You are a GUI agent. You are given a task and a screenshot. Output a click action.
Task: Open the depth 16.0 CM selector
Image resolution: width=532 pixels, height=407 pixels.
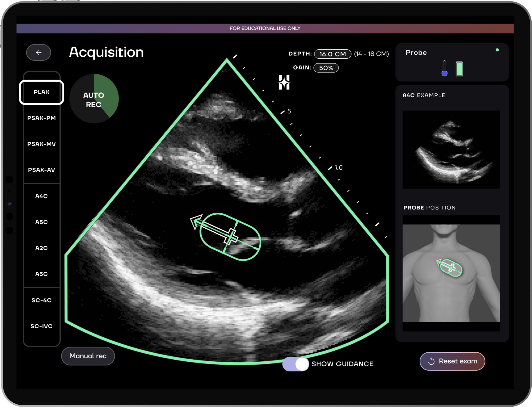332,54
